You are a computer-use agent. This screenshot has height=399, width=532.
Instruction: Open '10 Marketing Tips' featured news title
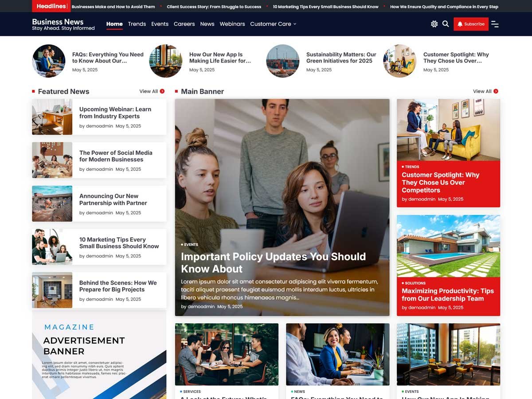(119, 243)
